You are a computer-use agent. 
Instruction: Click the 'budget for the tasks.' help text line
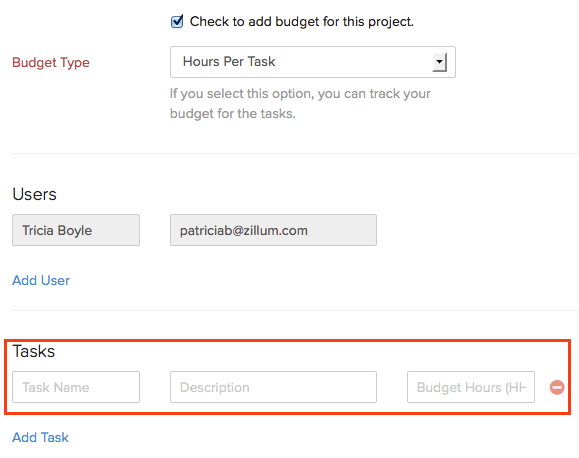[233, 113]
